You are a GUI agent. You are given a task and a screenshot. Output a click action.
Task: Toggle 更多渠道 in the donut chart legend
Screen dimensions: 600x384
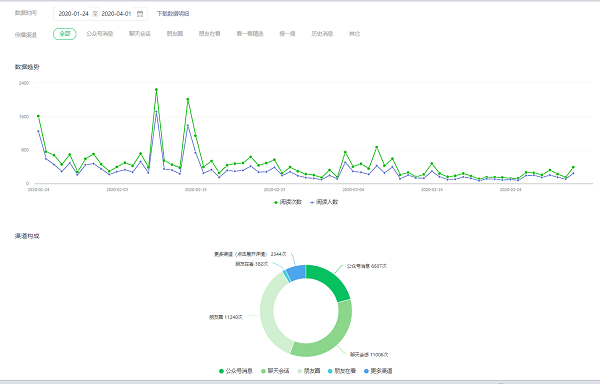coord(378,371)
